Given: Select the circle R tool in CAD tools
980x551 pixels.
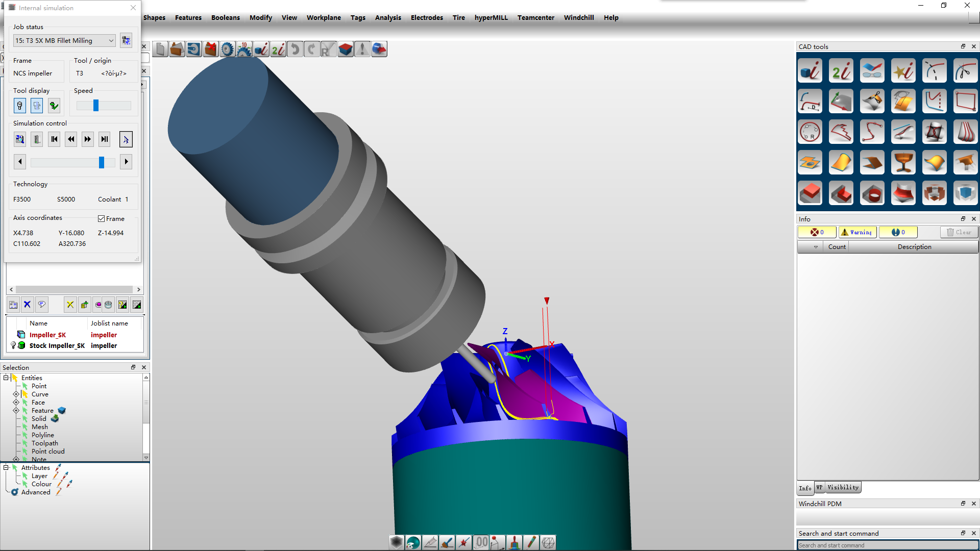Looking at the screenshot, I should [x=810, y=132].
